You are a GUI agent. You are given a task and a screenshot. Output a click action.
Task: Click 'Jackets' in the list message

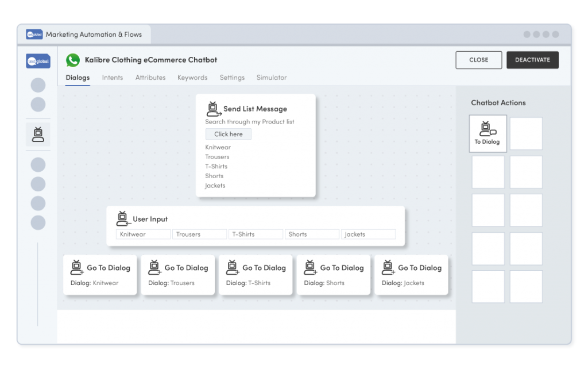click(x=215, y=186)
